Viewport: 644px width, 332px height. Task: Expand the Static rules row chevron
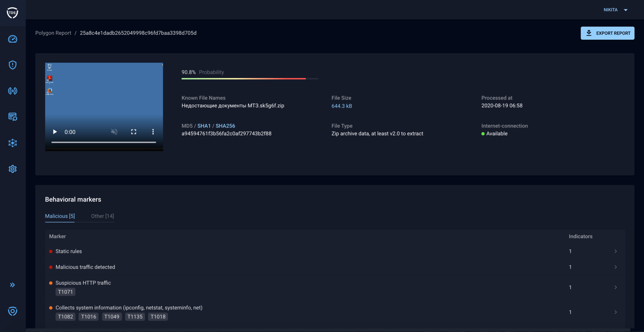pos(616,251)
